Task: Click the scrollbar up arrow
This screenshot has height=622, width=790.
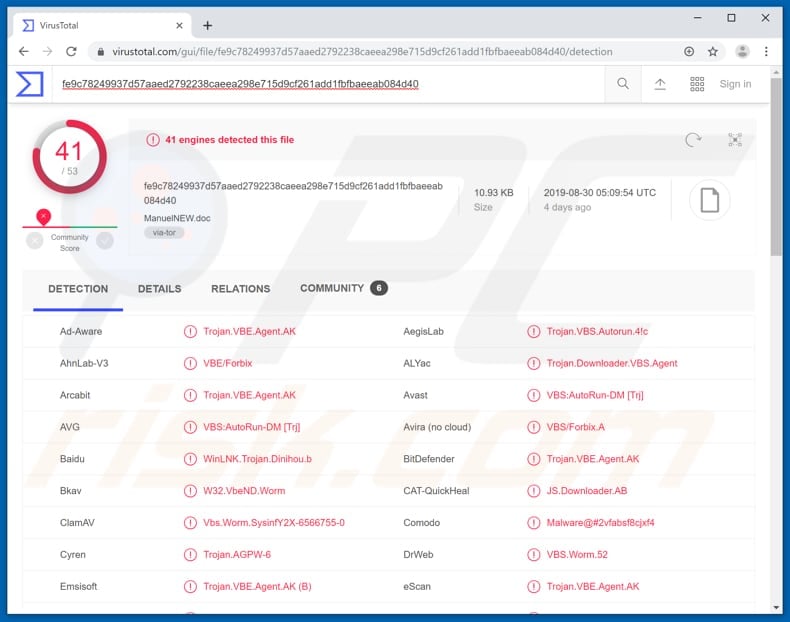Action: click(776, 73)
